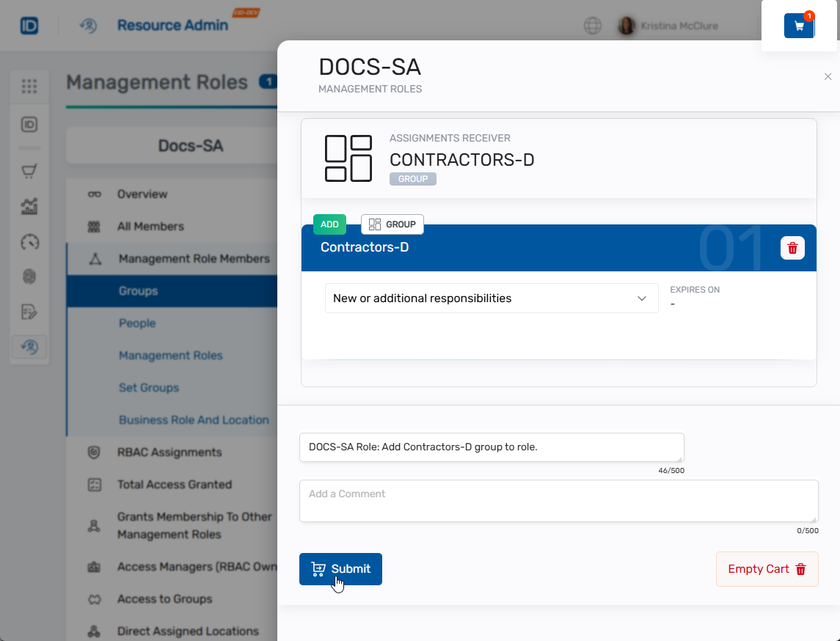Select the ID logo in top-left corner
Image resolution: width=840 pixels, height=641 pixels.
coord(29,26)
